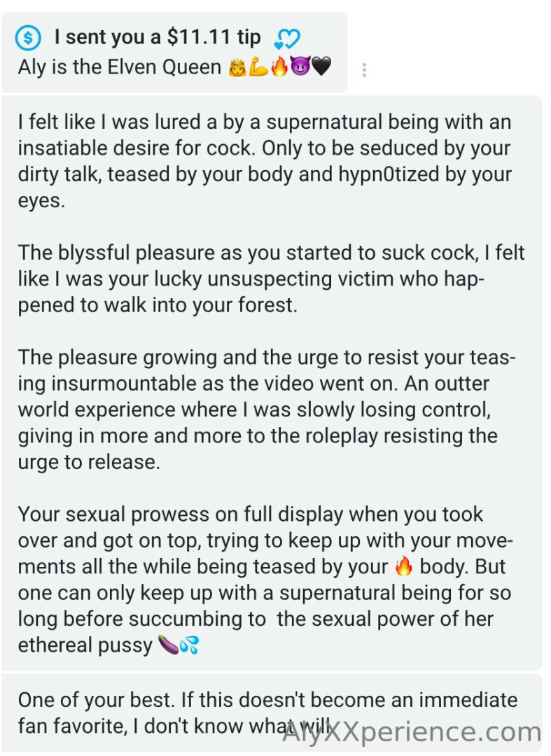Open the AlyXXperience.com watermark link
551x756 pixels.
(x=412, y=732)
